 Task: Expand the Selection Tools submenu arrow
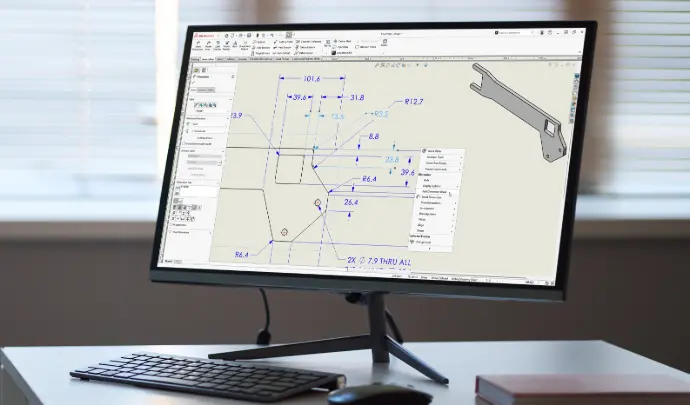462,157
